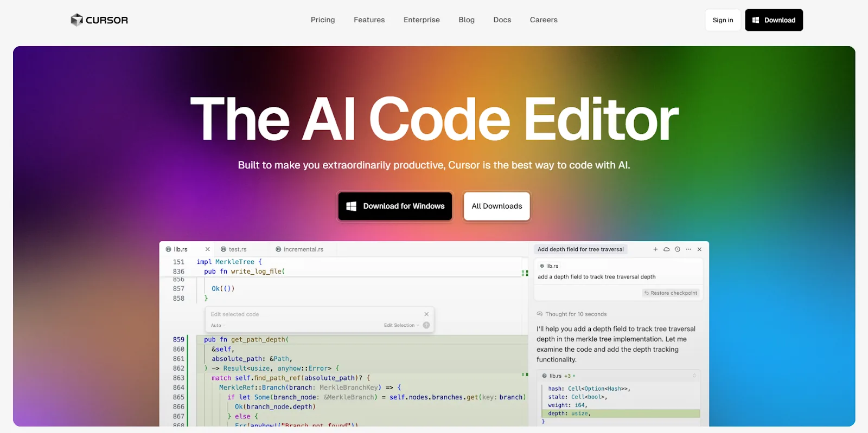
Task: Open chat history with the clock icon
Action: click(x=677, y=249)
